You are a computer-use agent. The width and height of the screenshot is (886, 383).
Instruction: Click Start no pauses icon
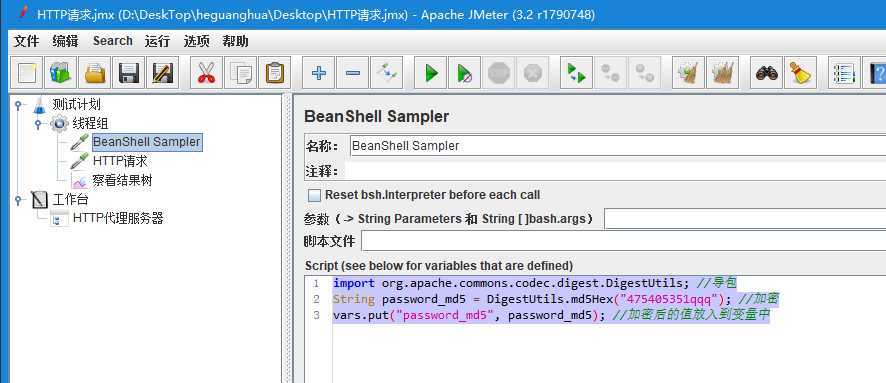(x=464, y=73)
